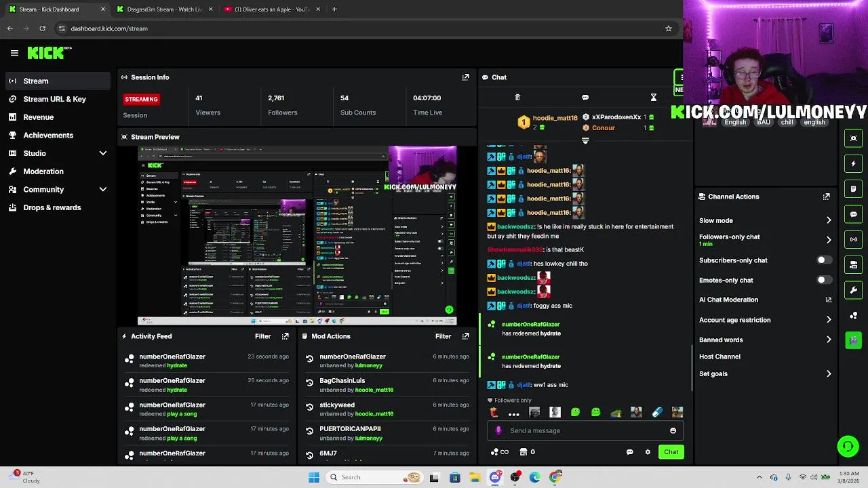This screenshot has height=488, width=868.
Task: Collapse the chat leaderboard with the arrow
Action: [x=585, y=141]
